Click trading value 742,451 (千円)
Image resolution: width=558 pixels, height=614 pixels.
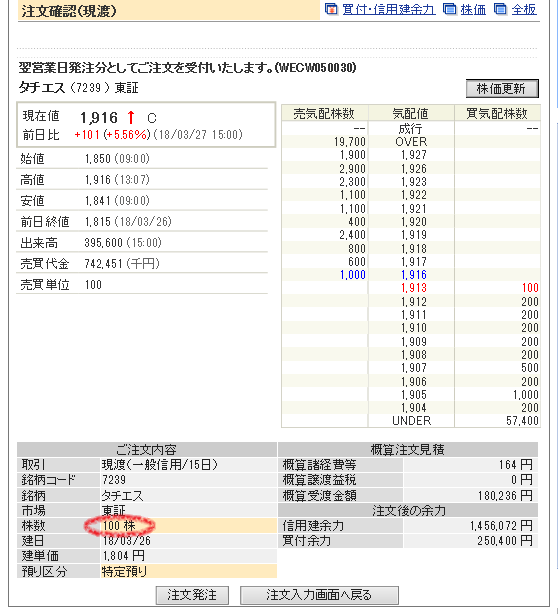pyautogui.click(x=122, y=264)
